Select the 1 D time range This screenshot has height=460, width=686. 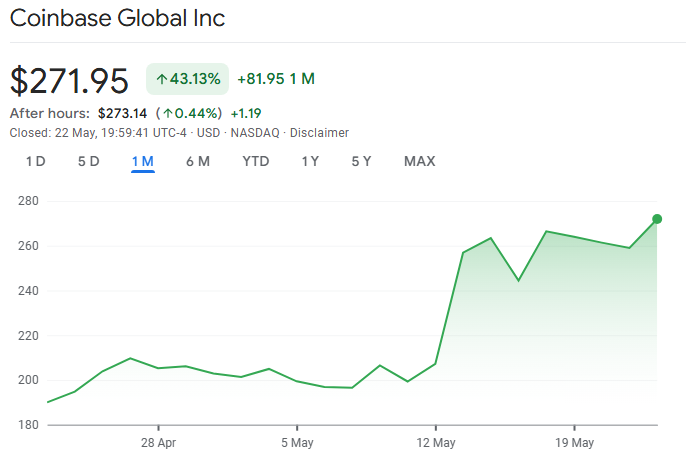pyautogui.click(x=35, y=162)
